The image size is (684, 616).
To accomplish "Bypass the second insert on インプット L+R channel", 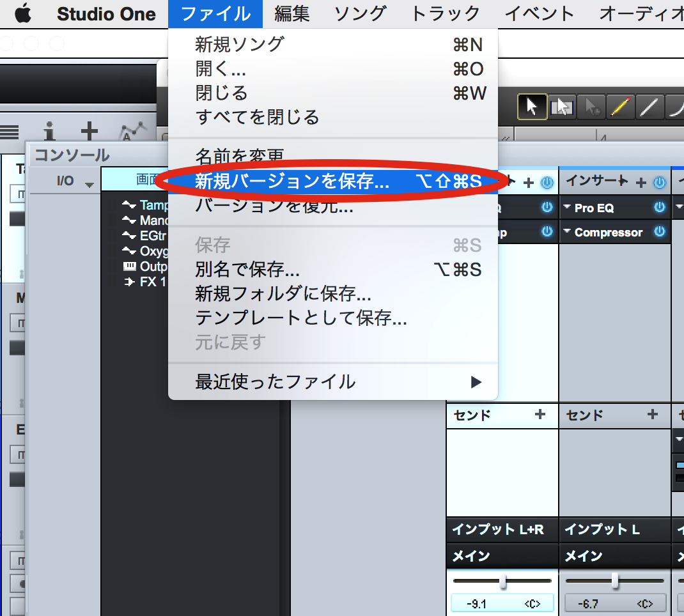I will coord(547,231).
